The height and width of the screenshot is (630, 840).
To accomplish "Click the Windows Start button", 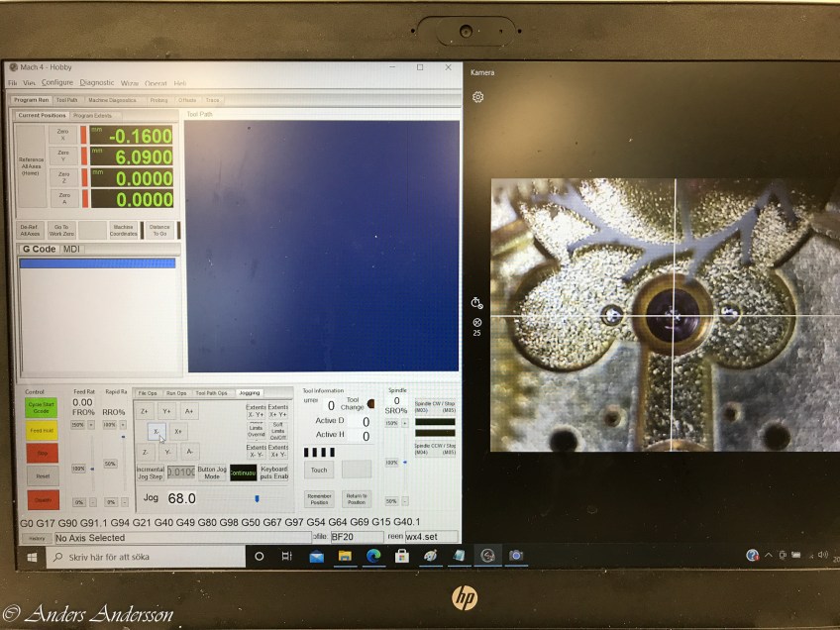I will [32, 557].
